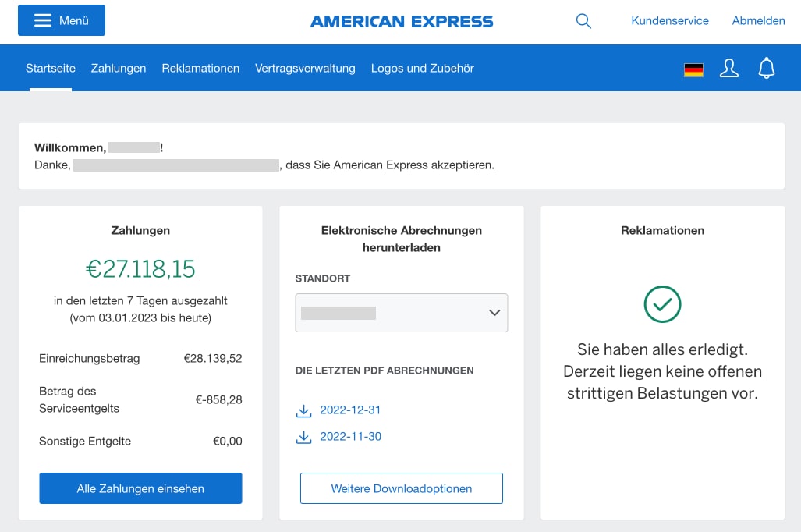
Task: Click the bell notification icon
Action: [767, 68]
